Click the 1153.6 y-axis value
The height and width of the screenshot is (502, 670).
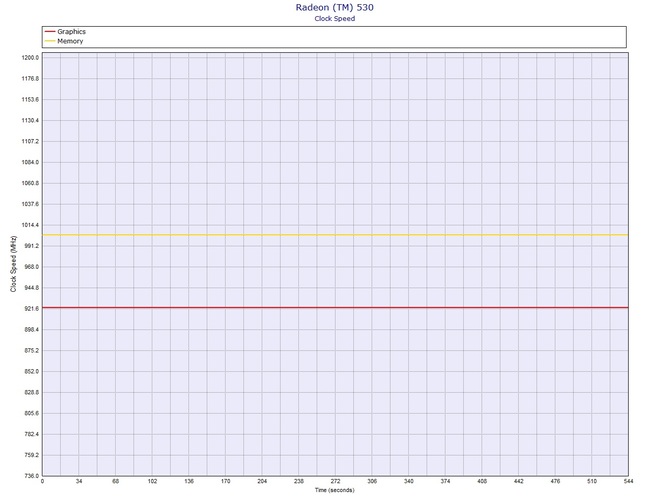(x=30, y=100)
